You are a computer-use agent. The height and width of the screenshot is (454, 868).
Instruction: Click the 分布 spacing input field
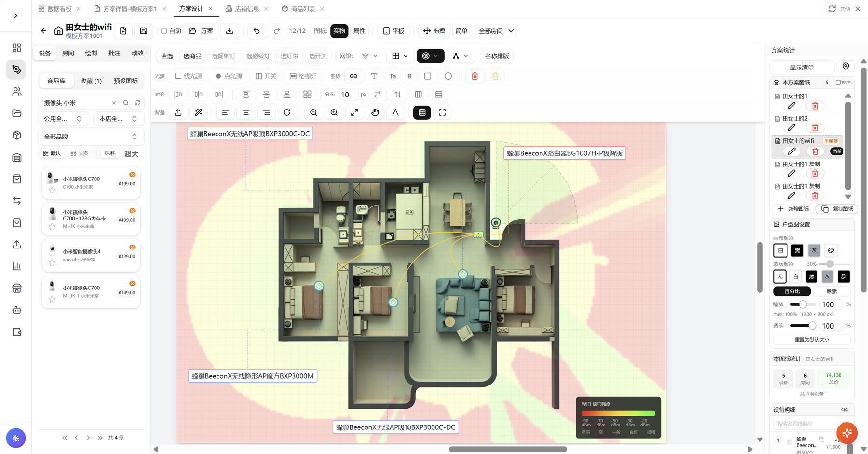[x=347, y=95]
